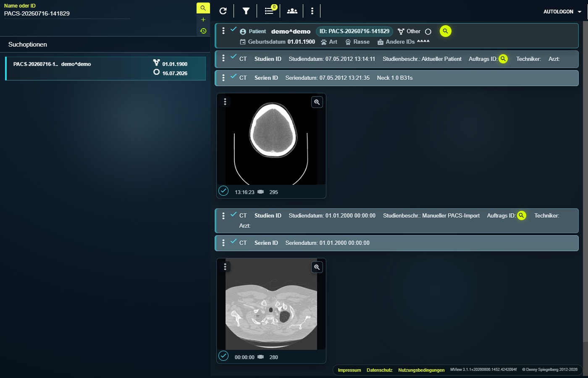The width and height of the screenshot is (588, 378).
Task: Click yellow search icon in the Patient row
Action: click(445, 31)
